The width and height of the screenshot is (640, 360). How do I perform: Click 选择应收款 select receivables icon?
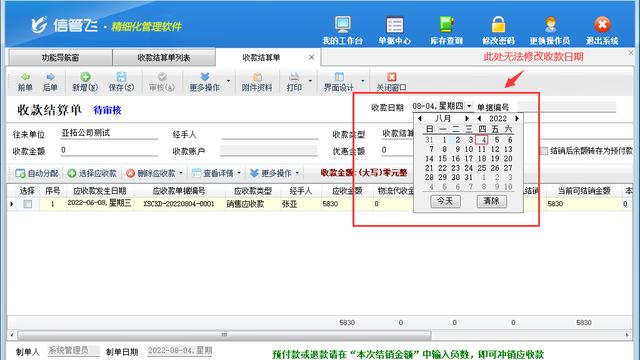coord(72,173)
